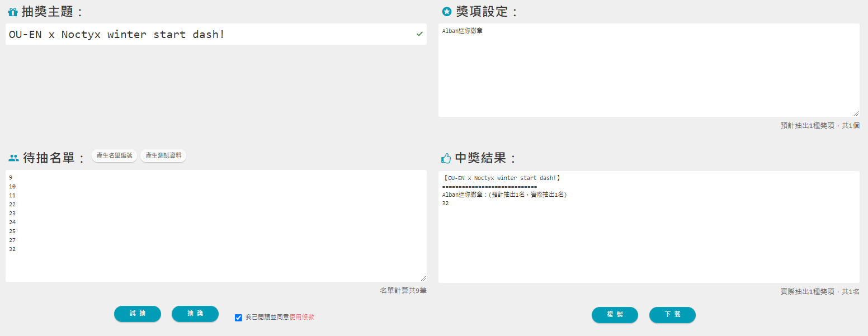Focus the lottery theme input field
This screenshot has height=336, width=868.
point(216,34)
